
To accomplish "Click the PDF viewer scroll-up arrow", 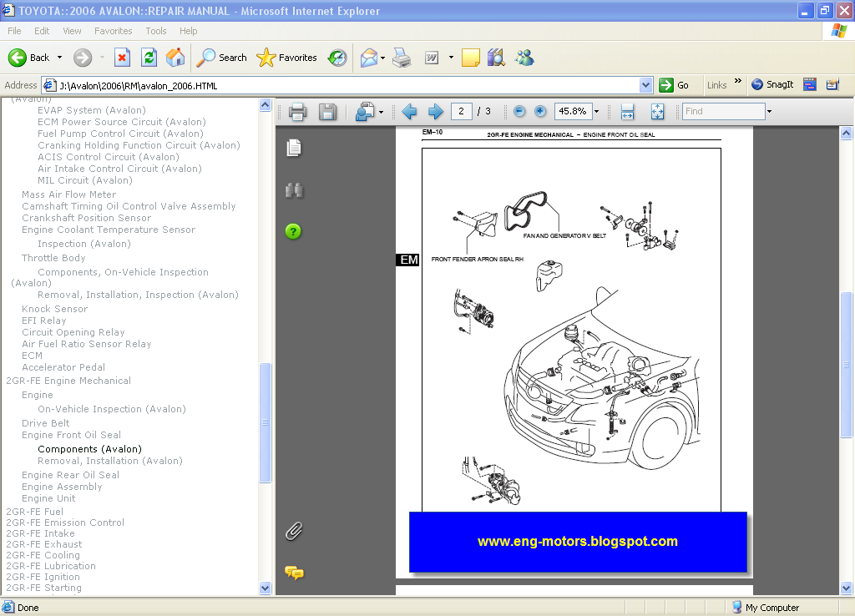I will [x=847, y=133].
